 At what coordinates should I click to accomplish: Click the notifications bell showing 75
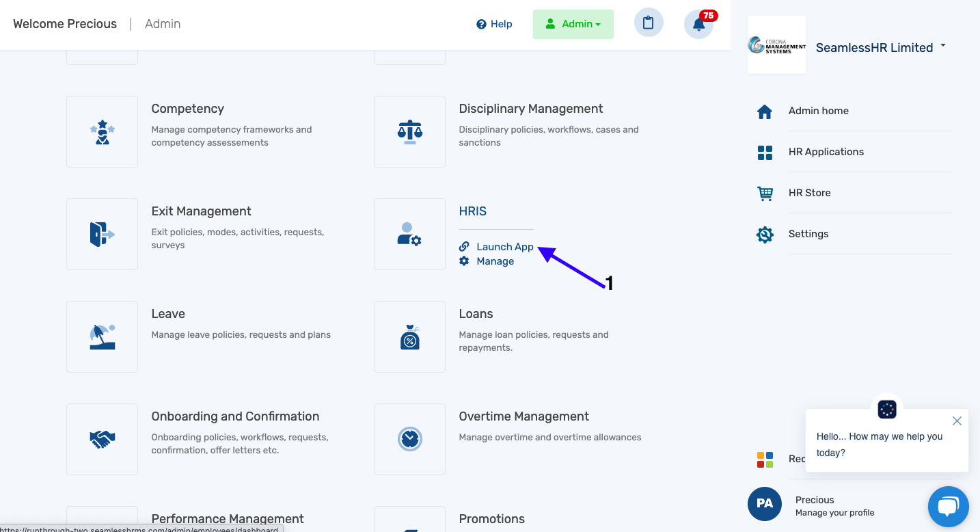pos(698,24)
